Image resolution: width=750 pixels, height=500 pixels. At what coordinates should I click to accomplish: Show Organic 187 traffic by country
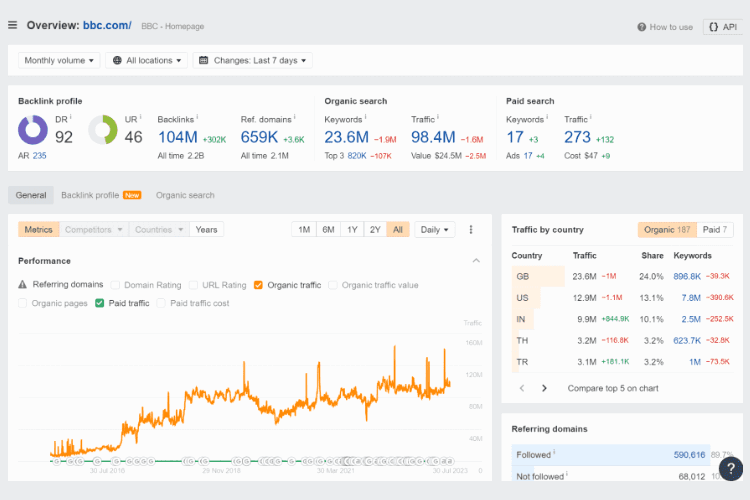pyautogui.click(x=667, y=230)
